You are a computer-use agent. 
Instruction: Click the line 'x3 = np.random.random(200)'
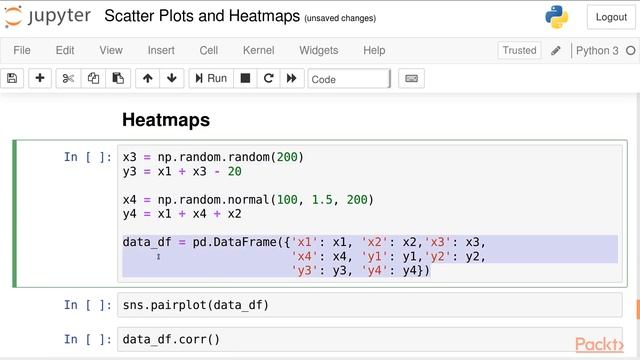pyautogui.click(x=213, y=157)
